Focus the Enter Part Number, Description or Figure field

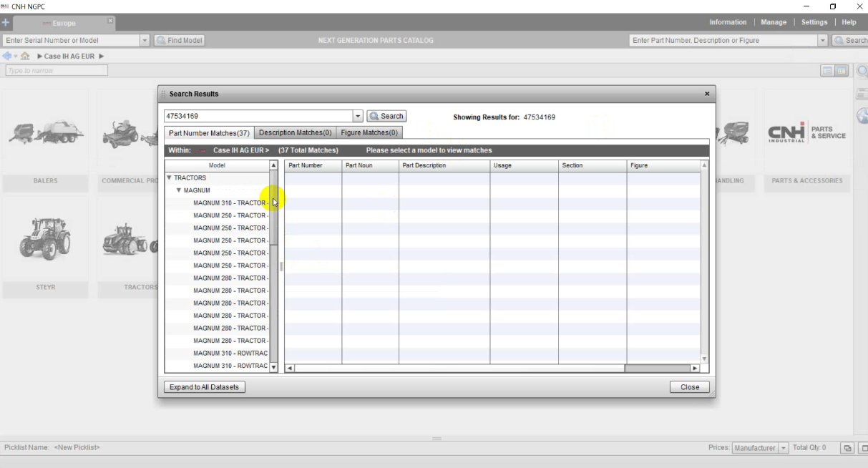point(723,41)
